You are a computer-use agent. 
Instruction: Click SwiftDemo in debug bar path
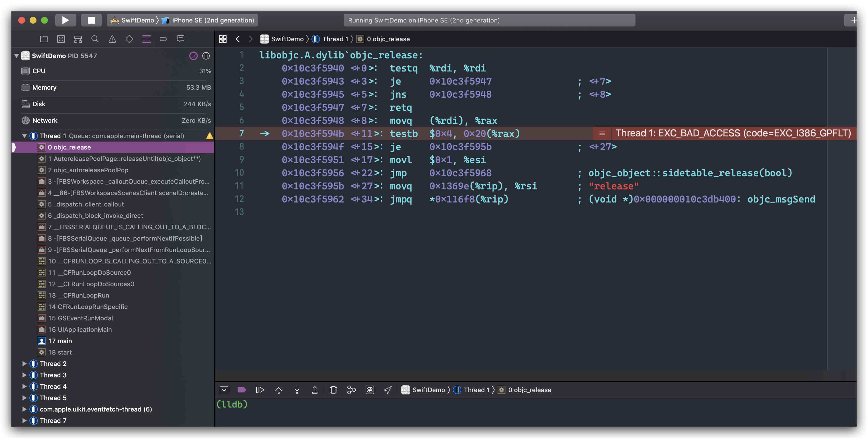pyautogui.click(x=423, y=390)
